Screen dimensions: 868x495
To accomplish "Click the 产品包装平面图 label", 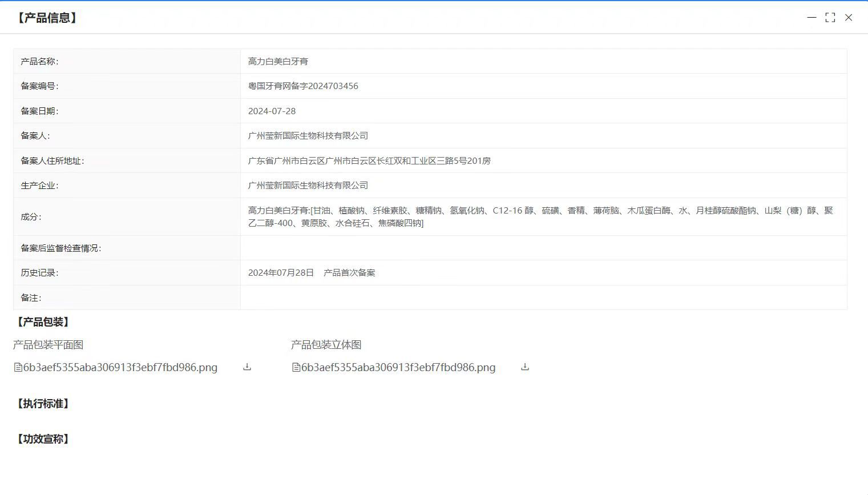I will pos(49,345).
